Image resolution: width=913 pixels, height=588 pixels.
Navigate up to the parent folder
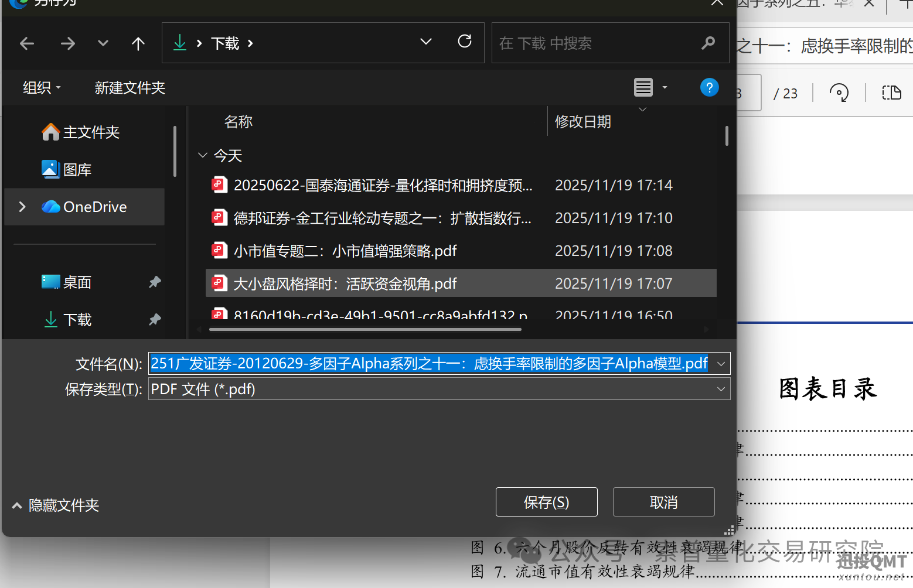click(x=138, y=43)
